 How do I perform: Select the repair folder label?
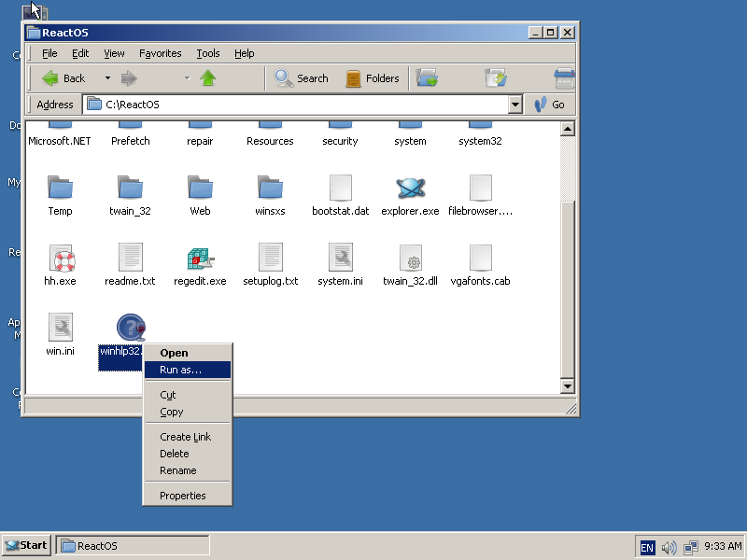tap(200, 142)
